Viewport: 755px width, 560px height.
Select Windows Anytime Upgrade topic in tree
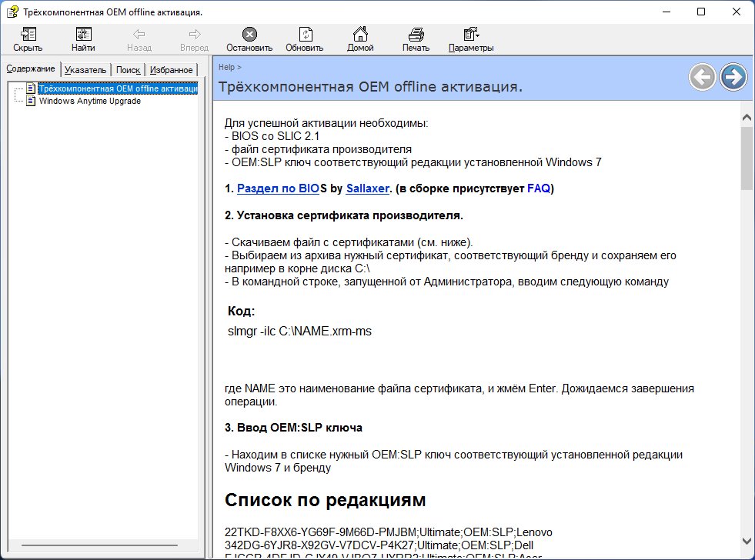[89, 101]
